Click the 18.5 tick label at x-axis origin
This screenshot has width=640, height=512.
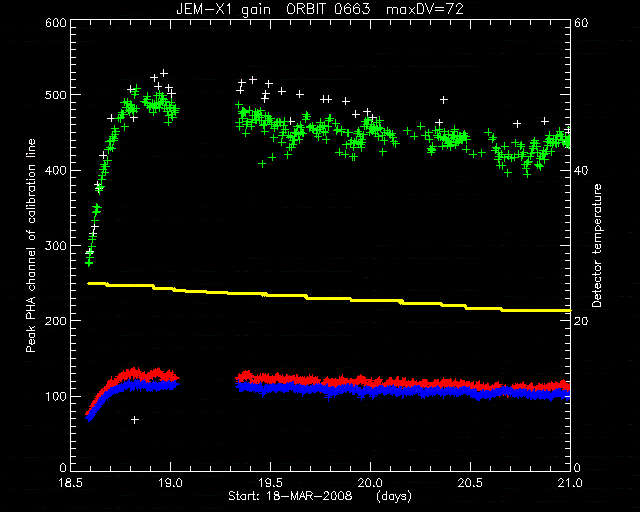(71, 483)
